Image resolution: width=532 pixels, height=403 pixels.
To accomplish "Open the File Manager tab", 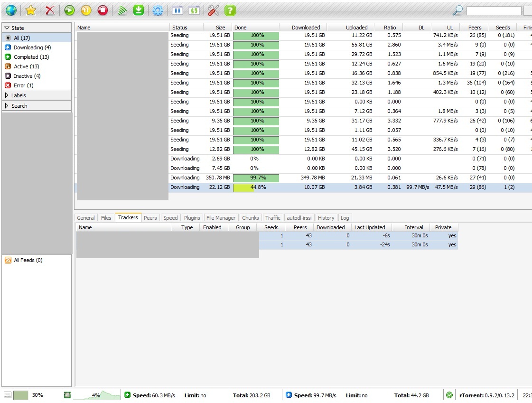I will (x=221, y=218).
